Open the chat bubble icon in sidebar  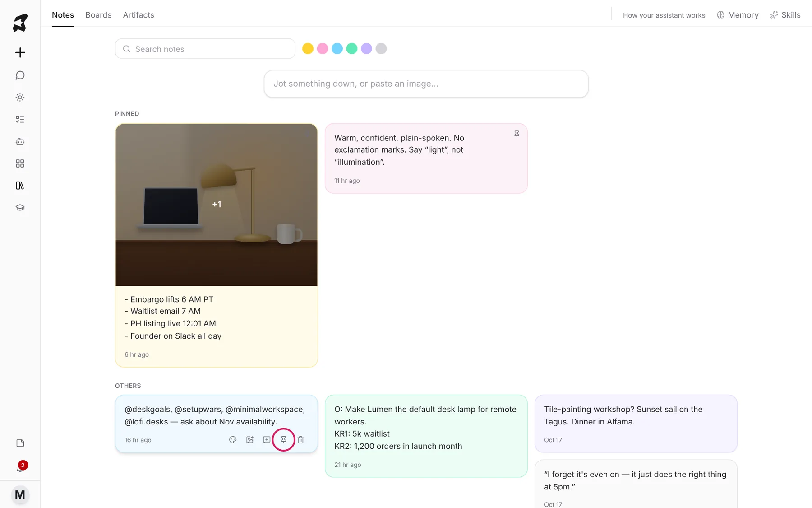pos(20,75)
